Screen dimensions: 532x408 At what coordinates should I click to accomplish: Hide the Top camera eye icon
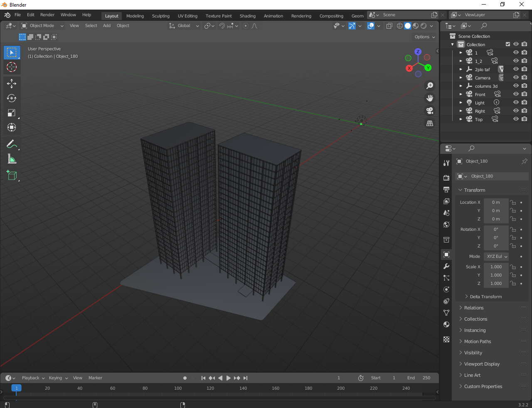tap(516, 119)
